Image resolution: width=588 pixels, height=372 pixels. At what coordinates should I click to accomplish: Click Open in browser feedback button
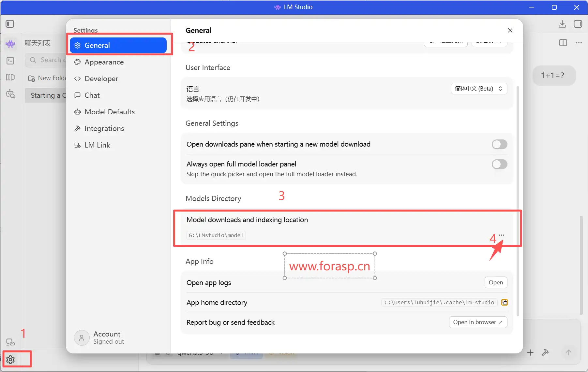478,322
